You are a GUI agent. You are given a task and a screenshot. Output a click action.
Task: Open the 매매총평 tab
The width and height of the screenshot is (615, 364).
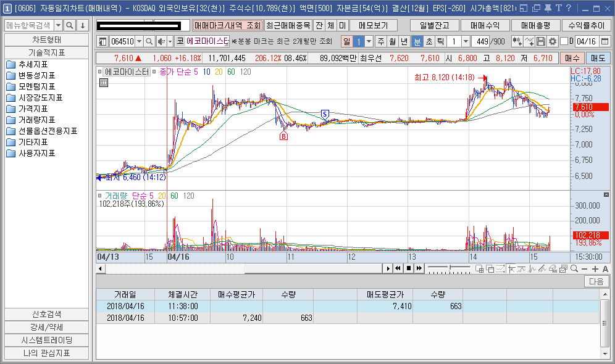pyautogui.click(x=536, y=25)
